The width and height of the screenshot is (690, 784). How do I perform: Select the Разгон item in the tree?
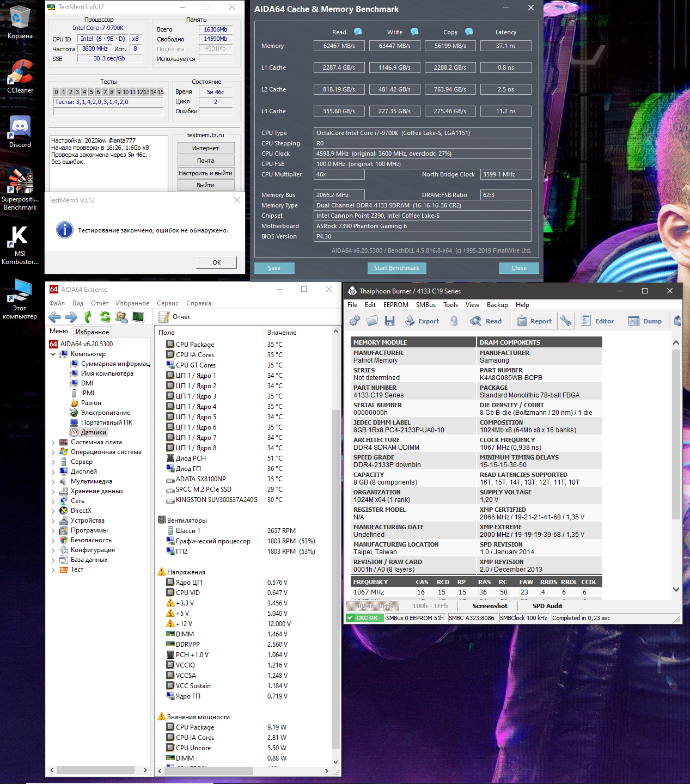(91, 403)
